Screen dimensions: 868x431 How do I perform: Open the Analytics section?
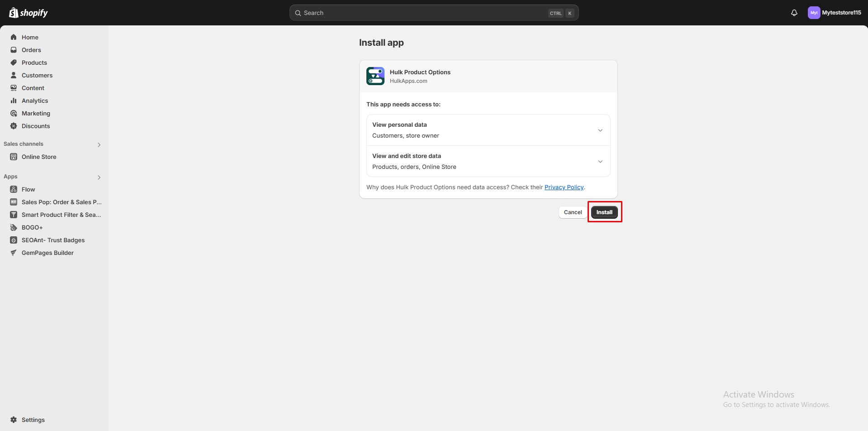click(35, 101)
